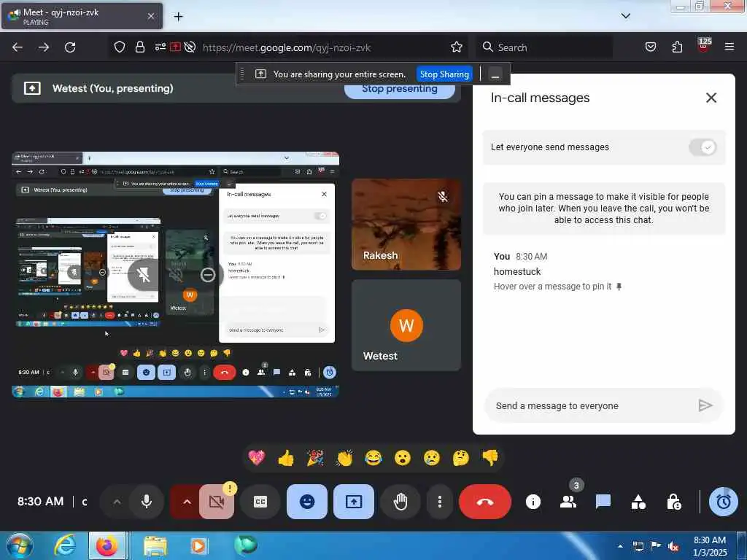Open host controls lock icon
The width and height of the screenshot is (747, 560).
[x=673, y=502]
